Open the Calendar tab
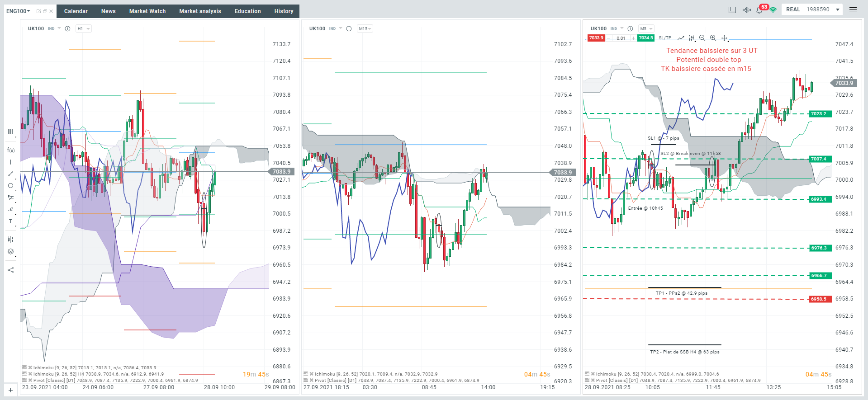This screenshot has height=400, width=868. point(76,11)
